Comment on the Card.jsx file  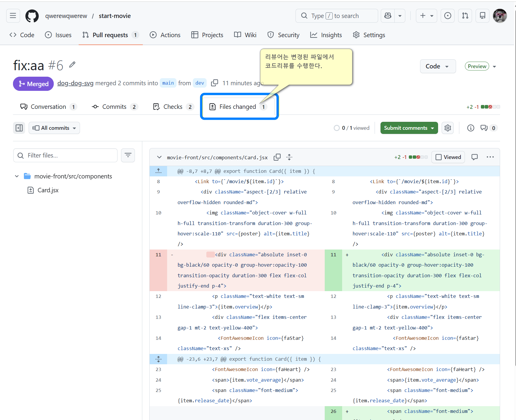click(474, 157)
